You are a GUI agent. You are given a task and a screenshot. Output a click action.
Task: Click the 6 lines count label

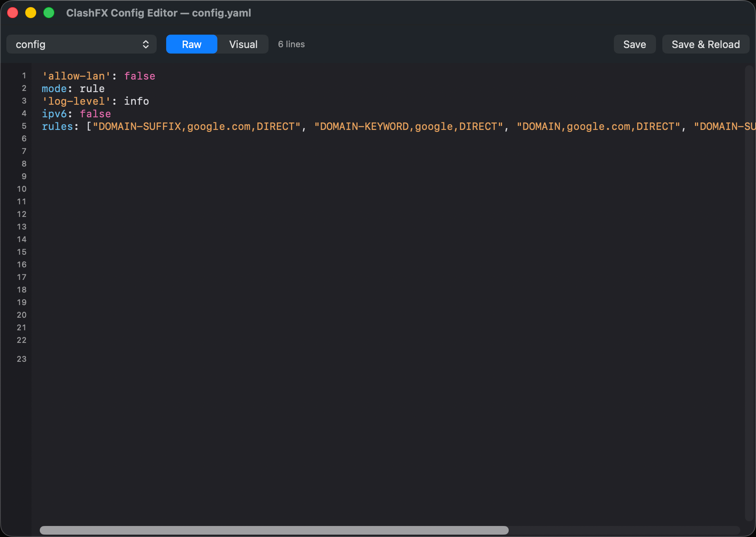291,44
